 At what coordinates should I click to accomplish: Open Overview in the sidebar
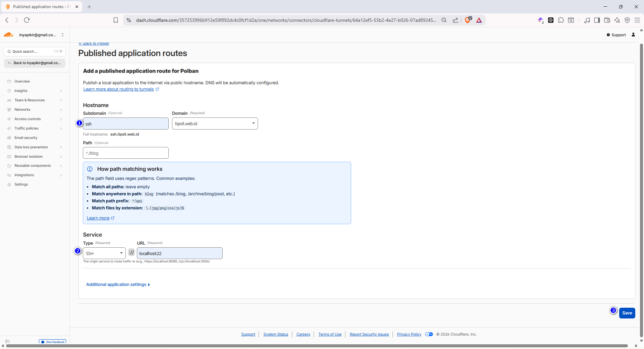point(22,82)
